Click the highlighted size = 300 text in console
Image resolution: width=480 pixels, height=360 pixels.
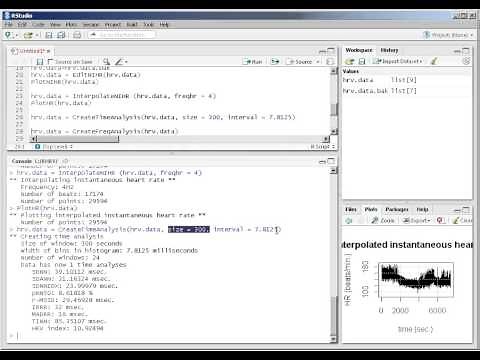pos(189,229)
